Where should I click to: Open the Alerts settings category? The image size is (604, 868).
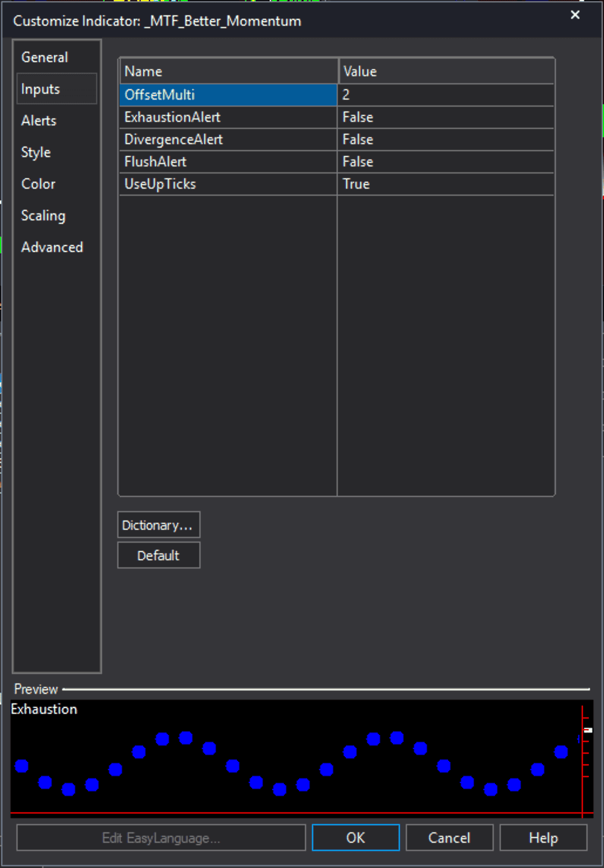[39, 121]
